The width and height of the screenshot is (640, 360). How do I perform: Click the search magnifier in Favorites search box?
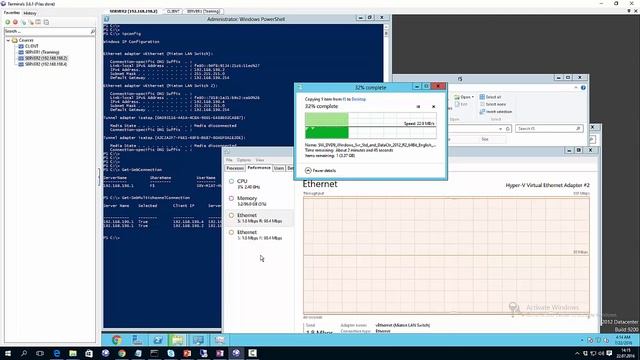coord(92,31)
